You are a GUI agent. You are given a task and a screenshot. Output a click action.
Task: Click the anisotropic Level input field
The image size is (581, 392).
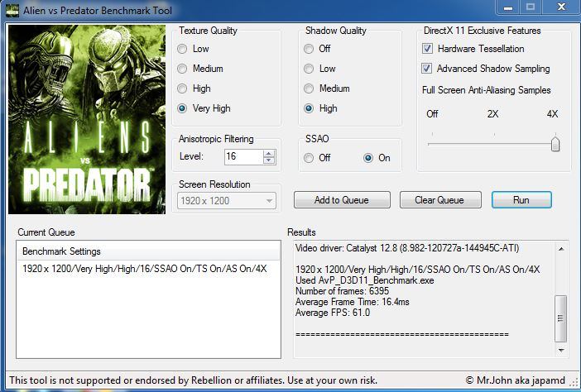tap(243, 157)
